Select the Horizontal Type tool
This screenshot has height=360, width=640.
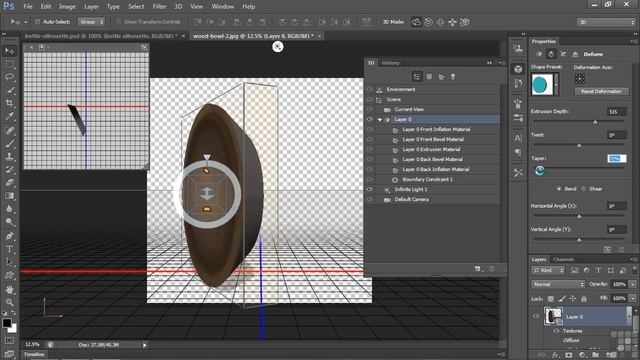[9, 249]
